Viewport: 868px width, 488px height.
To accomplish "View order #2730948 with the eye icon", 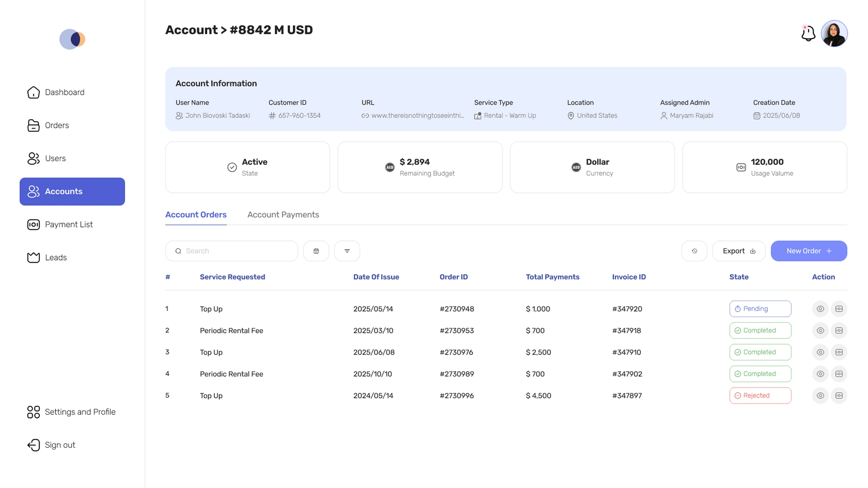I will tap(820, 309).
